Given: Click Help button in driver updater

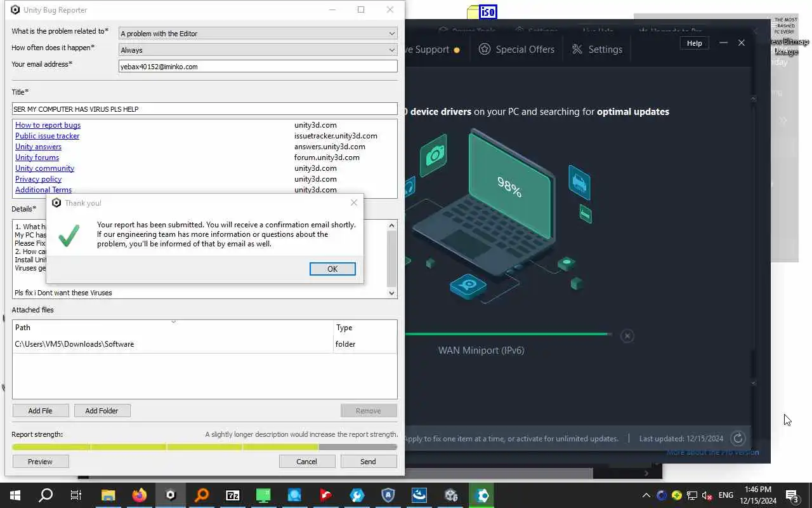Looking at the screenshot, I should 695,43.
